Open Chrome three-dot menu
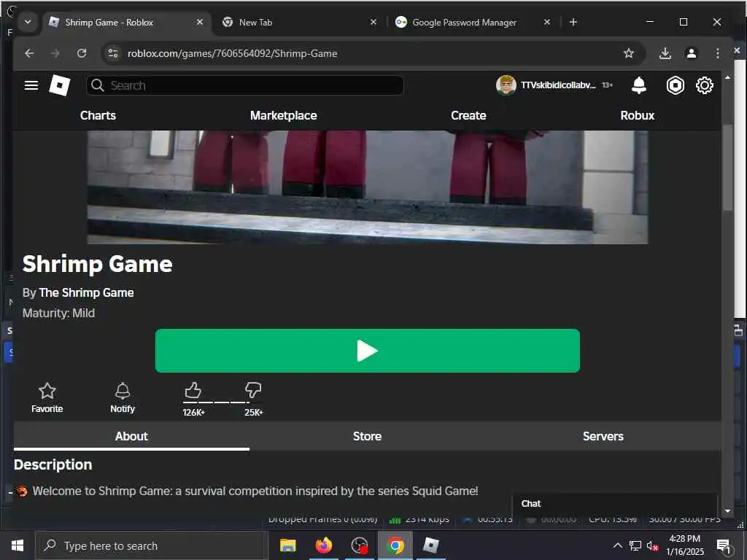747x560 pixels. (718, 53)
